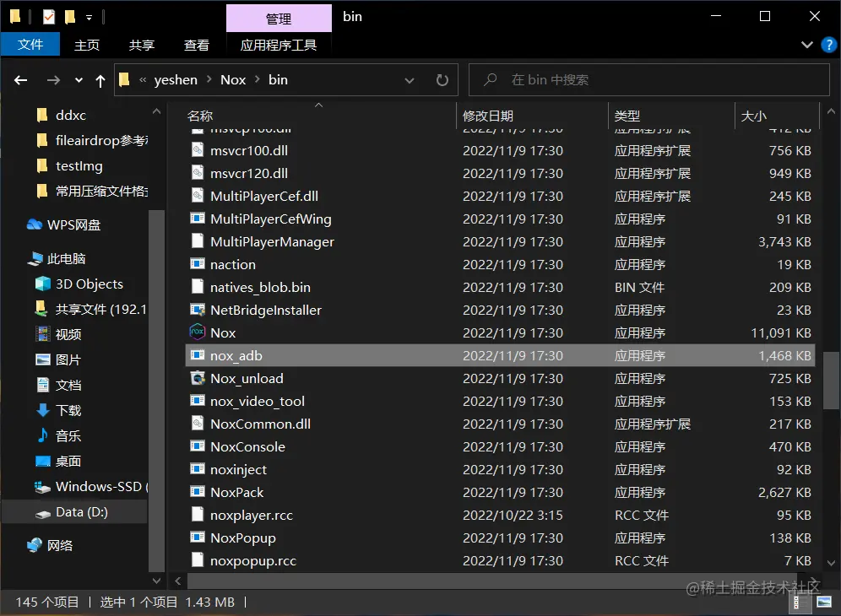Click the NetBridgeInstaller icon
The width and height of the screenshot is (841, 616).
tap(198, 310)
